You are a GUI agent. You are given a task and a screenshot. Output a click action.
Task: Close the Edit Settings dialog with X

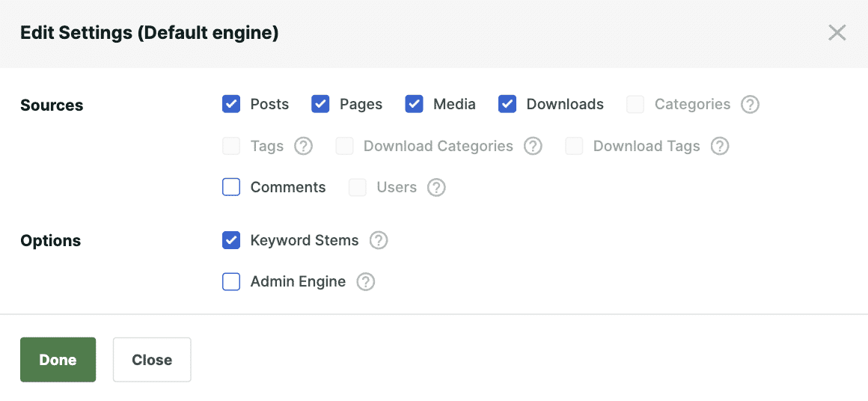pyautogui.click(x=837, y=33)
